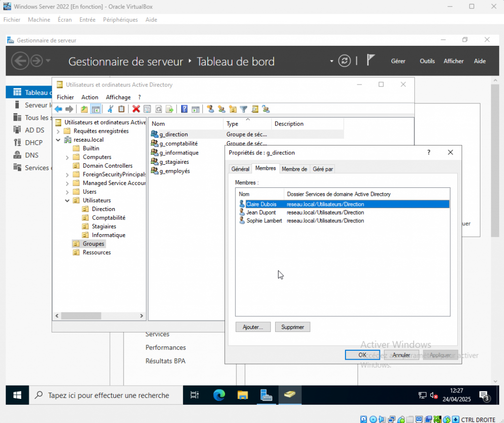The width and height of the screenshot is (504, 423).
Task: Collapse the Utilisateurs organizational unit
Action: coord(67,200)
